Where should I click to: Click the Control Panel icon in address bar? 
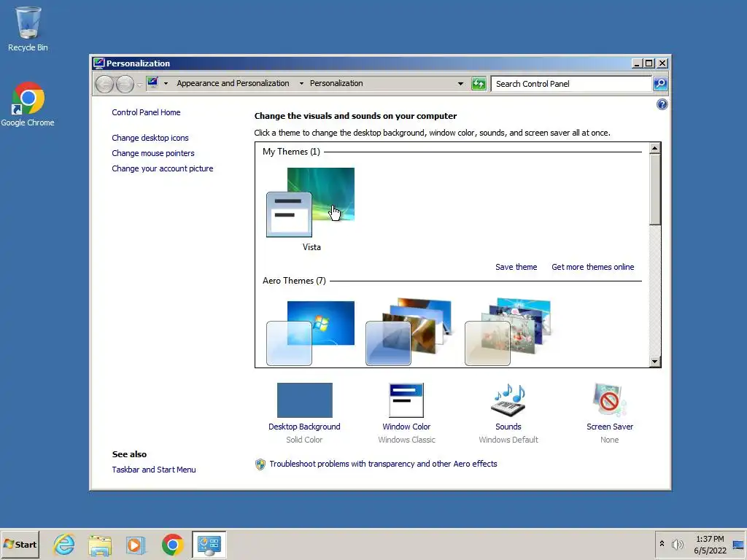pyautogui.click(x=152, y=83)
